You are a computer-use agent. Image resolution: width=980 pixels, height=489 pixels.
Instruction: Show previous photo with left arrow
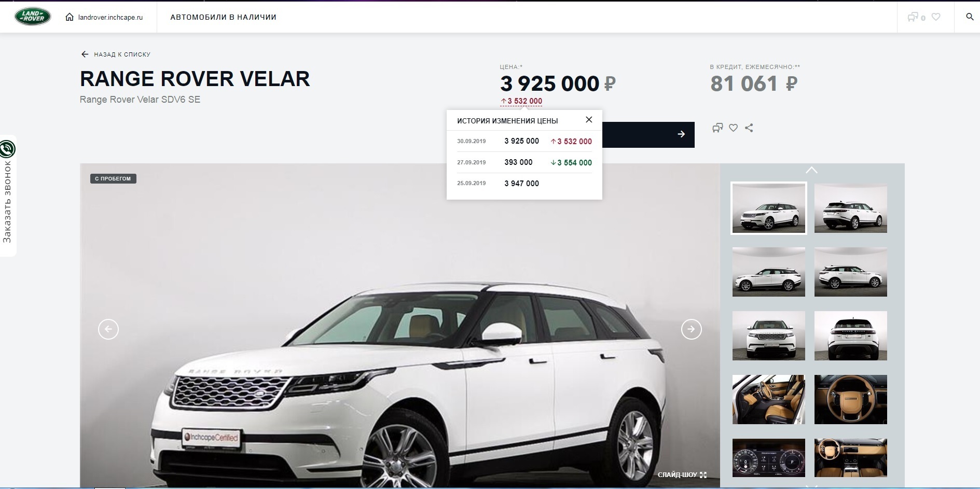108,329
